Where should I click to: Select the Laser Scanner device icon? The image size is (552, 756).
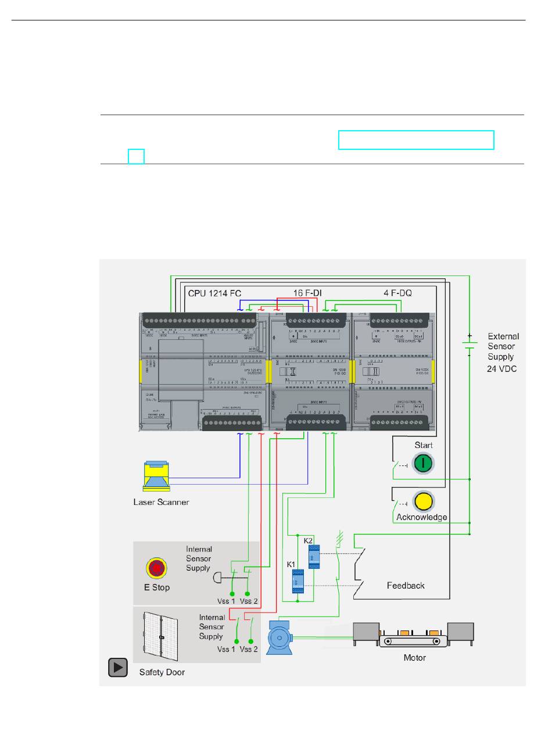pyautogui.click(x=157, y=476)
